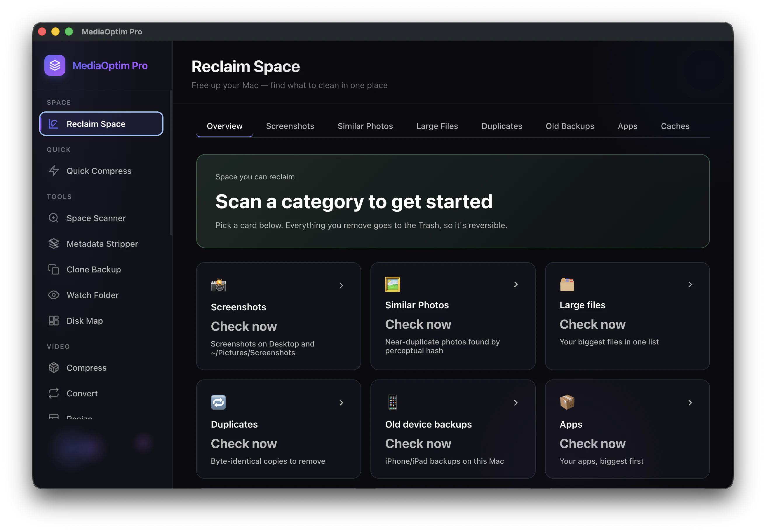Open Clone Backup from the sidebar

point(101,269)
